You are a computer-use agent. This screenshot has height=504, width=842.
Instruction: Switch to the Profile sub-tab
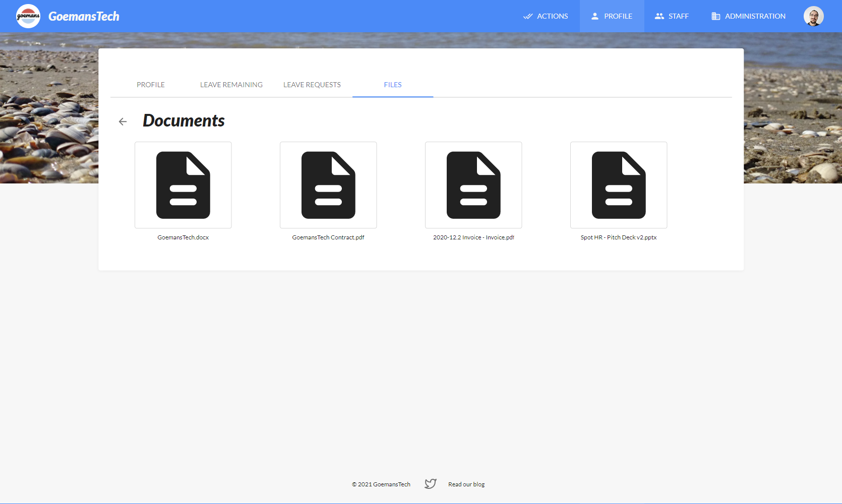coord(151,85)
